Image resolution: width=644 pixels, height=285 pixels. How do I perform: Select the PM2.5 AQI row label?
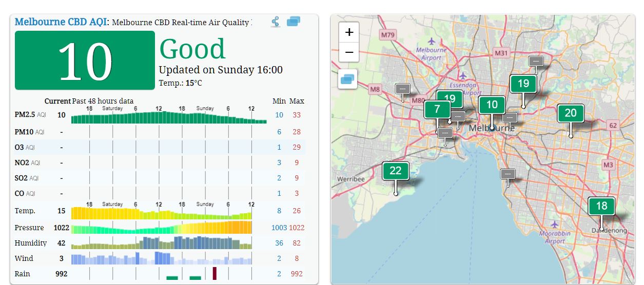click(x=30, y=115)
